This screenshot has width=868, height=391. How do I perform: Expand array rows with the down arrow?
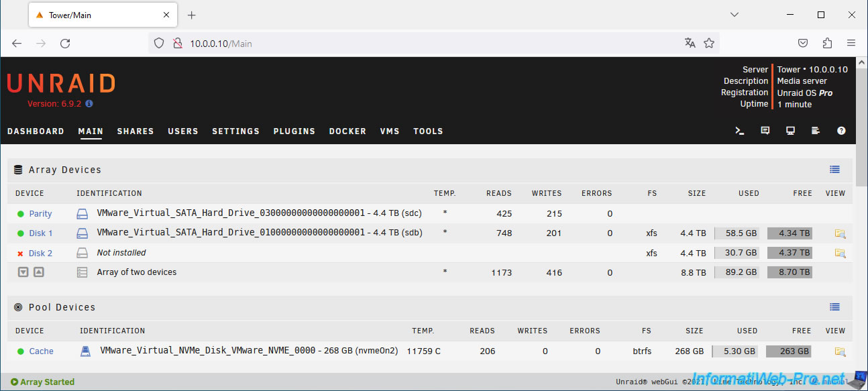point(23,272)
